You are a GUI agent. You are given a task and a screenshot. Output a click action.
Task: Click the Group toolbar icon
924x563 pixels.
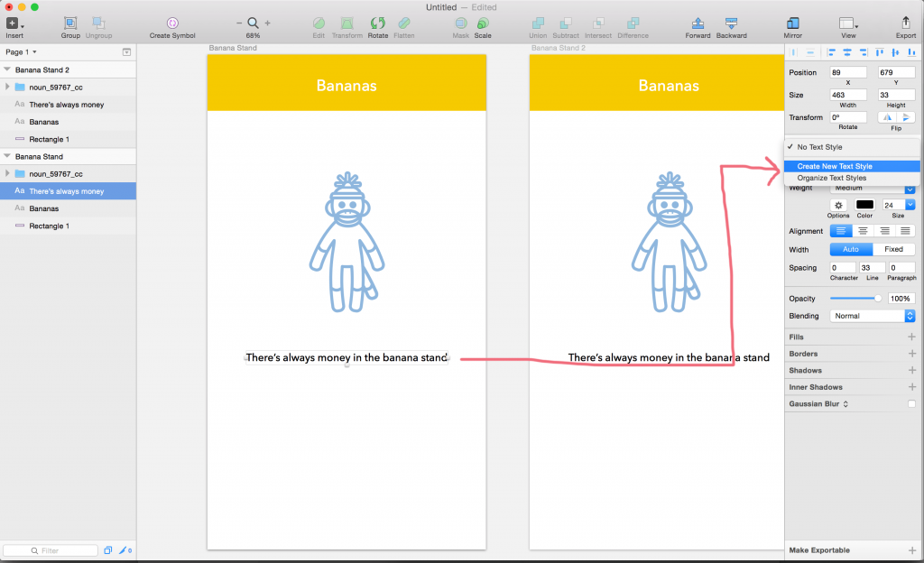(70, 23)
